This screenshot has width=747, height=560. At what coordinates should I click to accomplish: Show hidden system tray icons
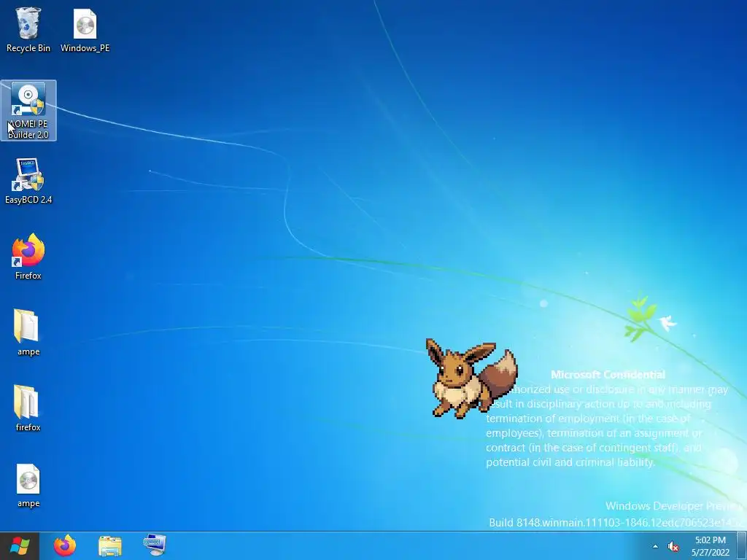click(x=655, y=546)
